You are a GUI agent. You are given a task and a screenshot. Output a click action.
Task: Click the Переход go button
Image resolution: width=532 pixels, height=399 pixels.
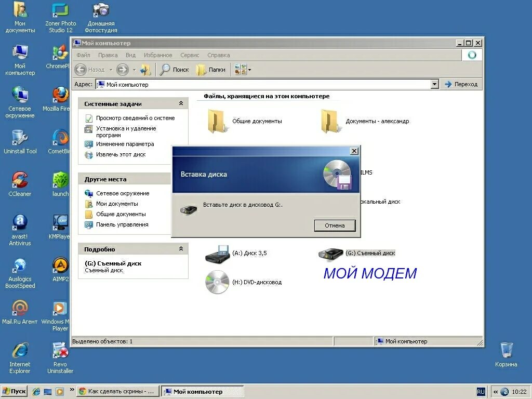461,84
